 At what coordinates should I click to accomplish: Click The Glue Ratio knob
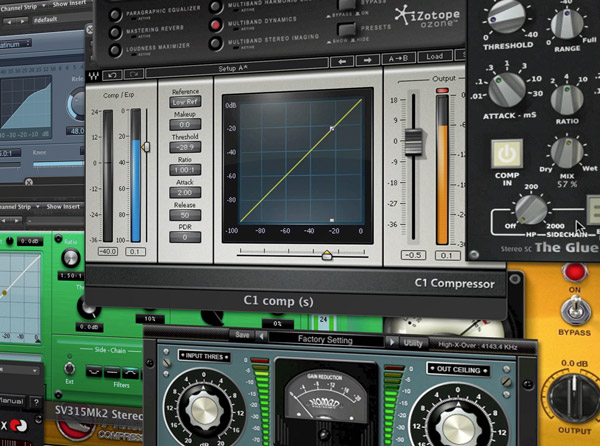coord(567,99)
